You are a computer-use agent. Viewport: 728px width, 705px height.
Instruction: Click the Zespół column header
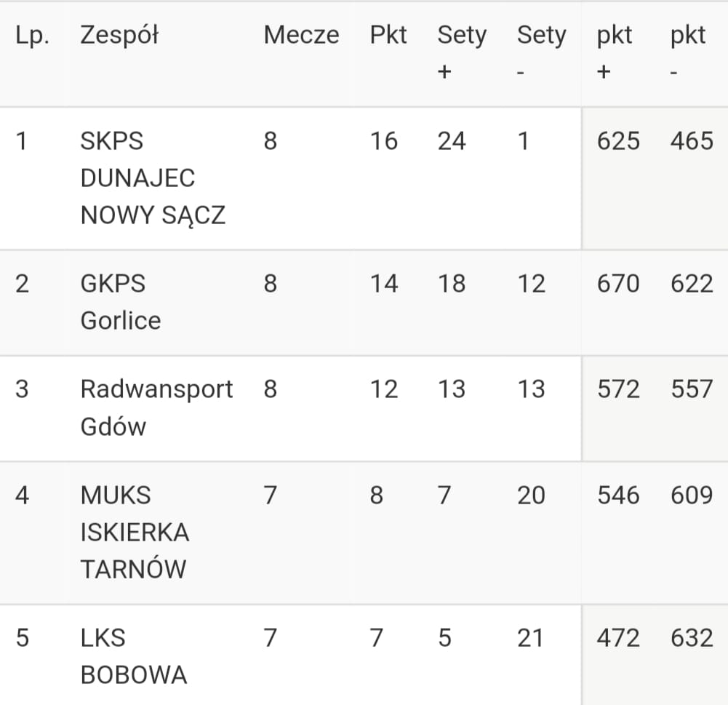pos(119,35)
